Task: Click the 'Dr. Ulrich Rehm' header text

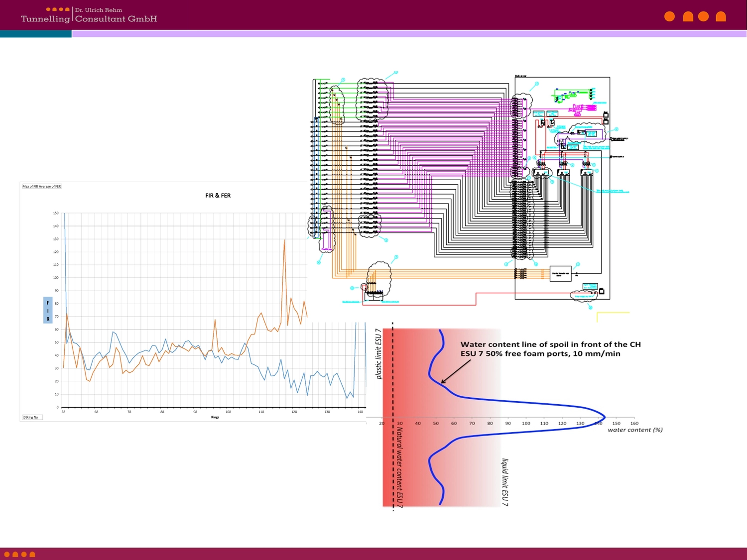Action: 99,10
